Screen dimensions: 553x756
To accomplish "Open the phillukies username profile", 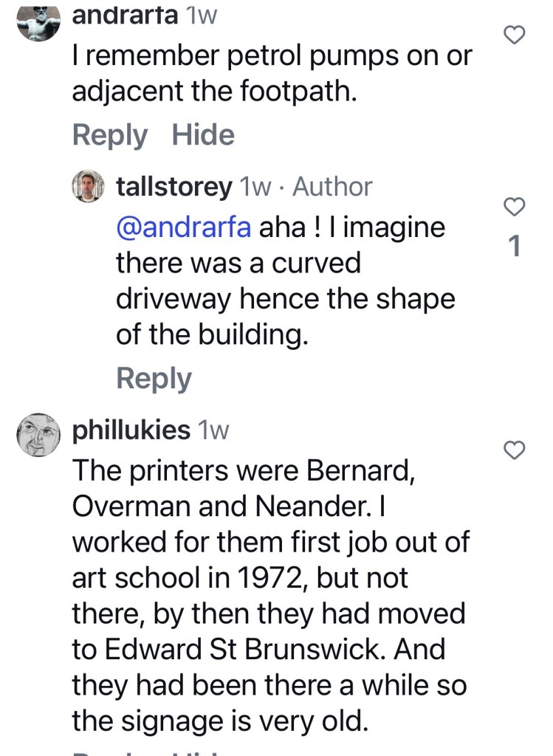I will [x=131, y=430].
